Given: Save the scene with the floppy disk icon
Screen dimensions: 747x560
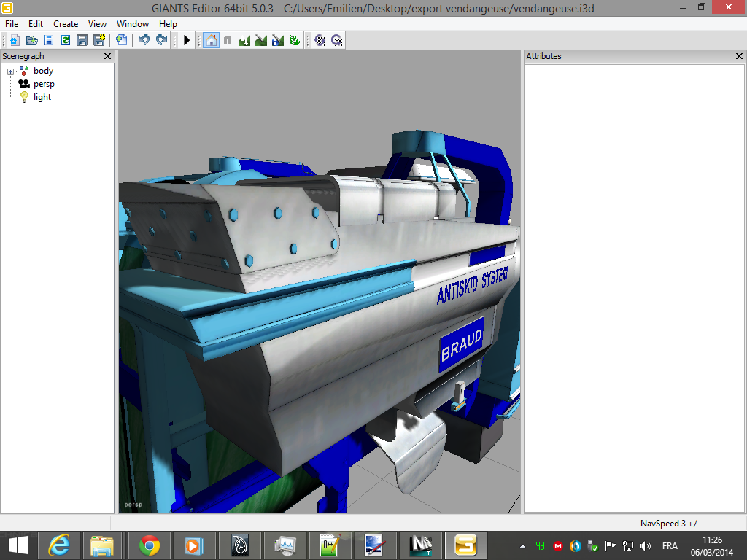Looking at the screenshot, I should point(82,41).
